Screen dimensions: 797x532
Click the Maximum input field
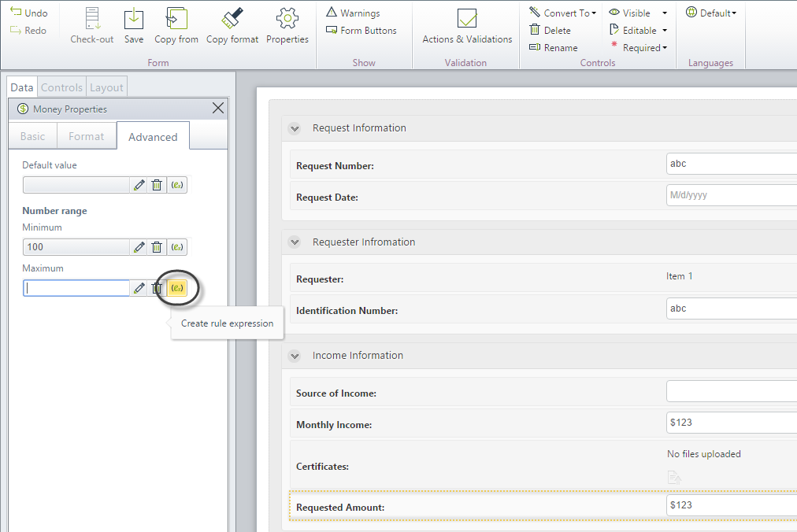pos(76,288)
